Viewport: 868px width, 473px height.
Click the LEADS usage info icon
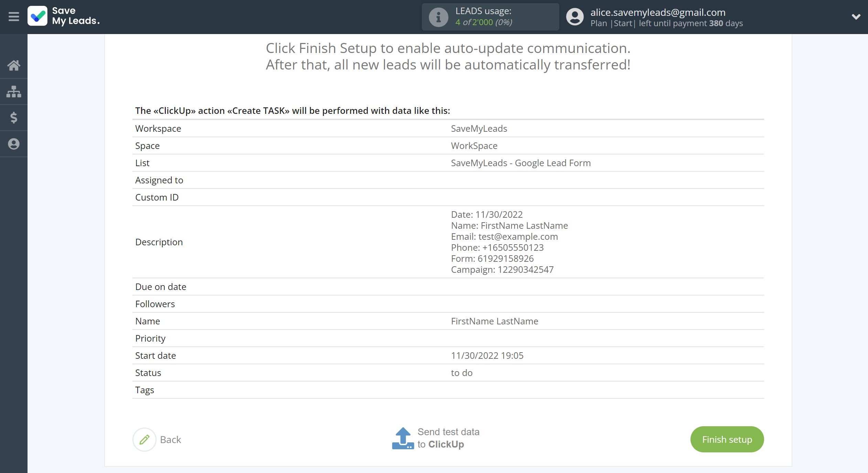click(x=438, y=17)
